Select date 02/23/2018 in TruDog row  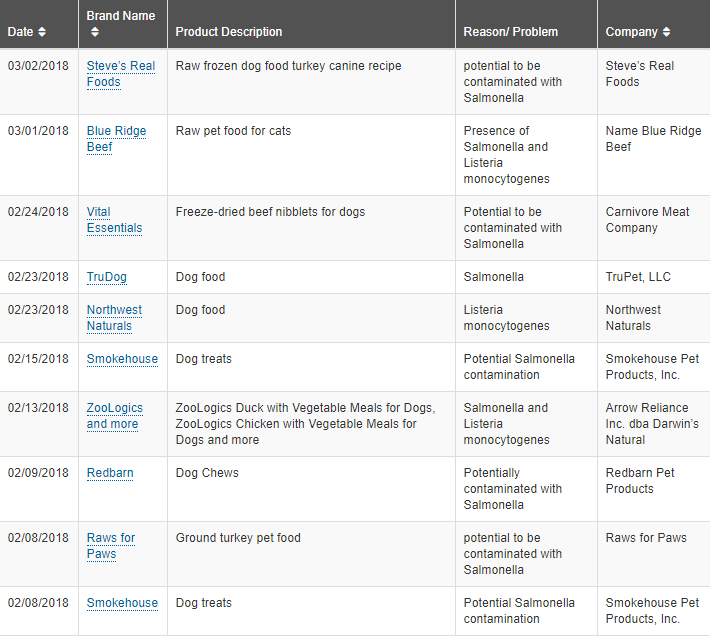click(38, 277)
